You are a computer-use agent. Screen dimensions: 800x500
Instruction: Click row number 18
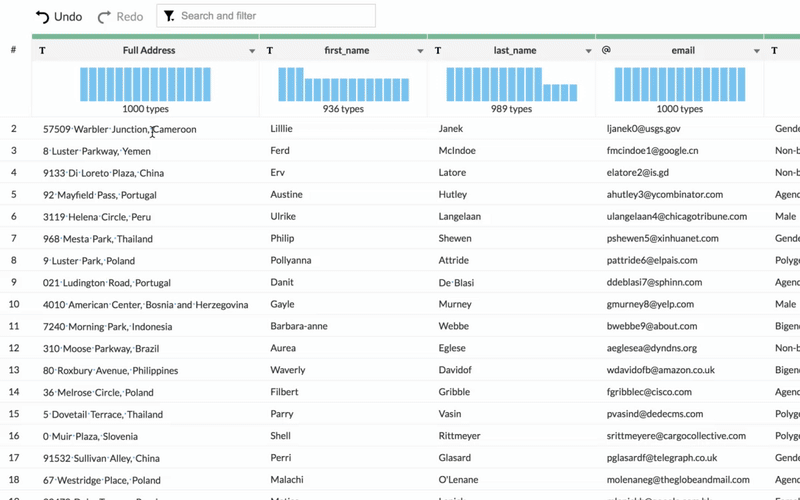pyautogui.click(x=14, y=480)
